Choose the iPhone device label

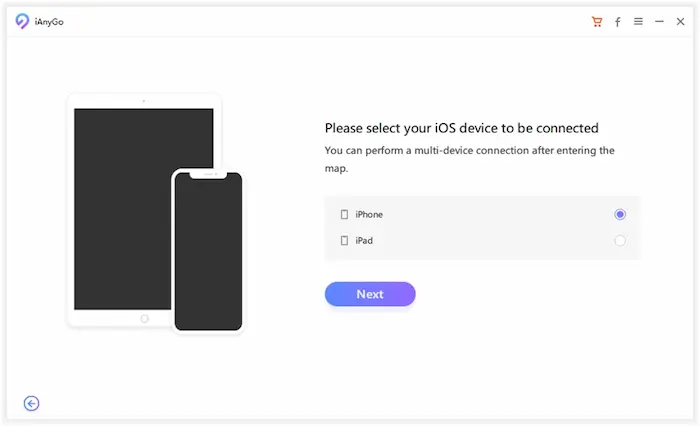click(369, 214)
